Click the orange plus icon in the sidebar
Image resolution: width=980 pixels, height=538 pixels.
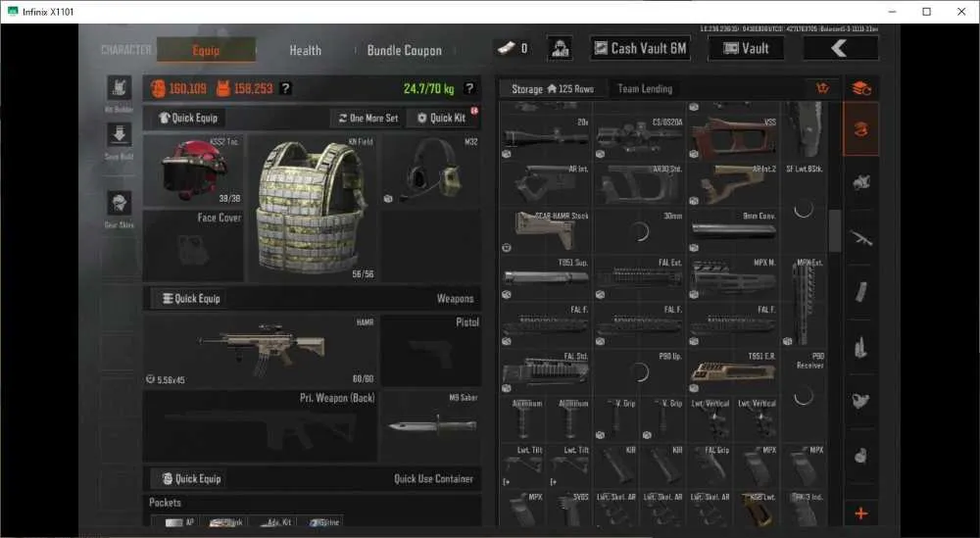(861, 514)
